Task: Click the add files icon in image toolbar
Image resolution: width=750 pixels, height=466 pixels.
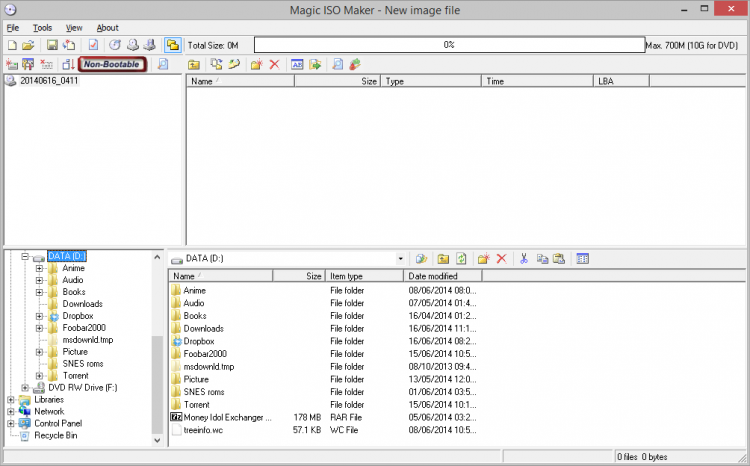Action: pyautogui.click(x=216, y=64)
